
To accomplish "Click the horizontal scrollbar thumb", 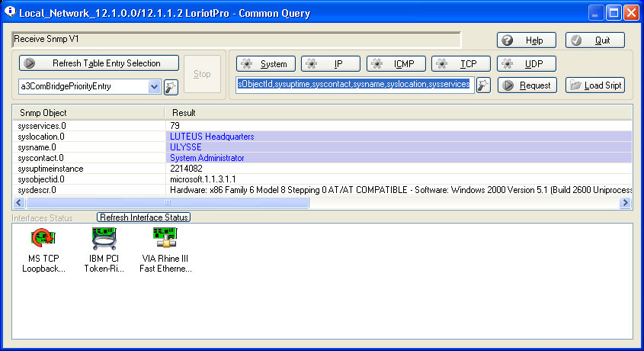I will pos(167,203).
